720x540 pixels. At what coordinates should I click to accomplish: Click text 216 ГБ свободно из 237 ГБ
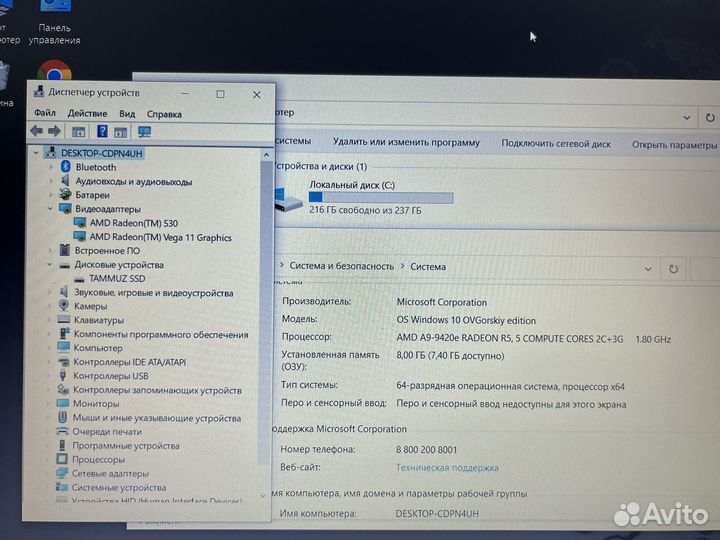click(x=365, y=210)
